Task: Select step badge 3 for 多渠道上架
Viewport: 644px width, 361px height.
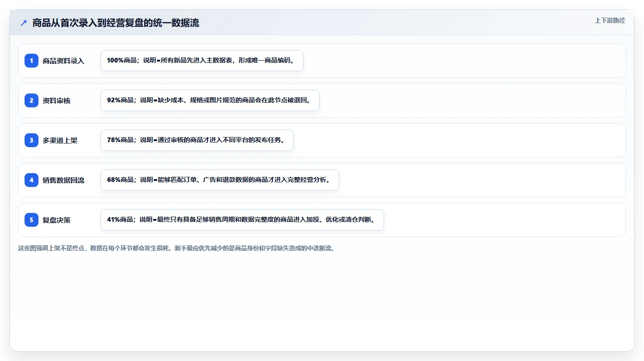Action: click(x=32, y=140)
